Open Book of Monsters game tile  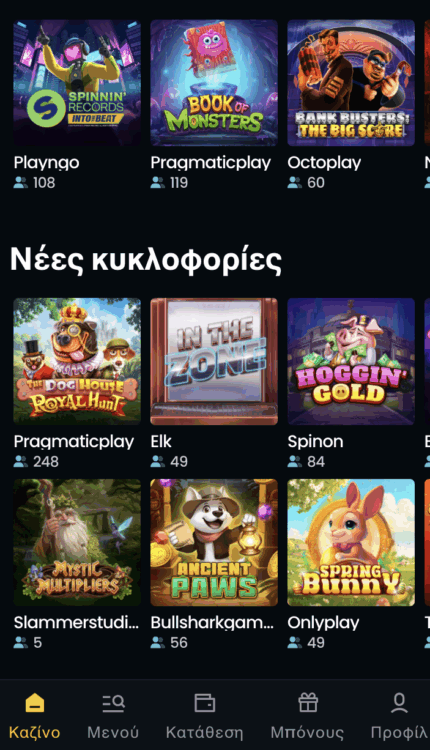[x=214, y=83]
